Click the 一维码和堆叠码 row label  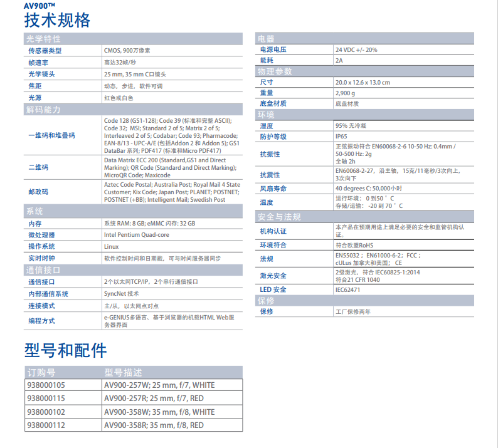51,135
